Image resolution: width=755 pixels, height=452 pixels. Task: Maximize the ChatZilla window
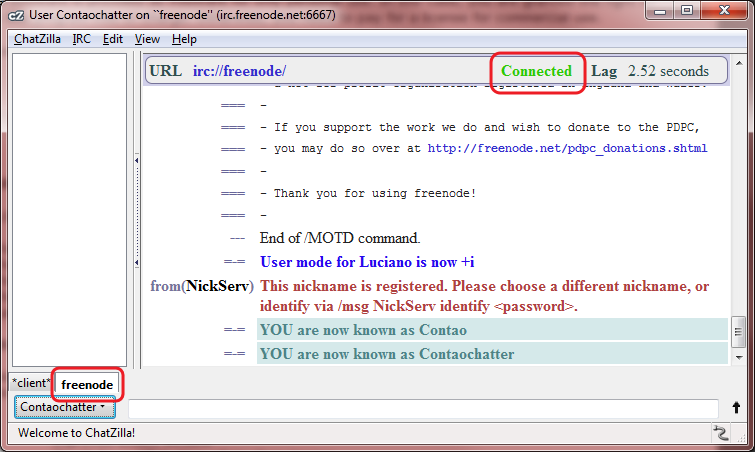click(x=686, y=12)
